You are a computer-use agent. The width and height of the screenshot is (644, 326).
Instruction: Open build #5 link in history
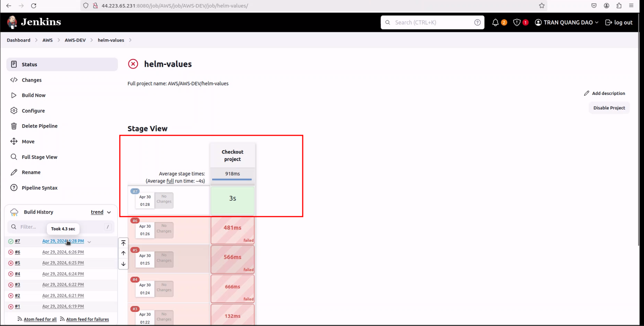click(17, 263)
